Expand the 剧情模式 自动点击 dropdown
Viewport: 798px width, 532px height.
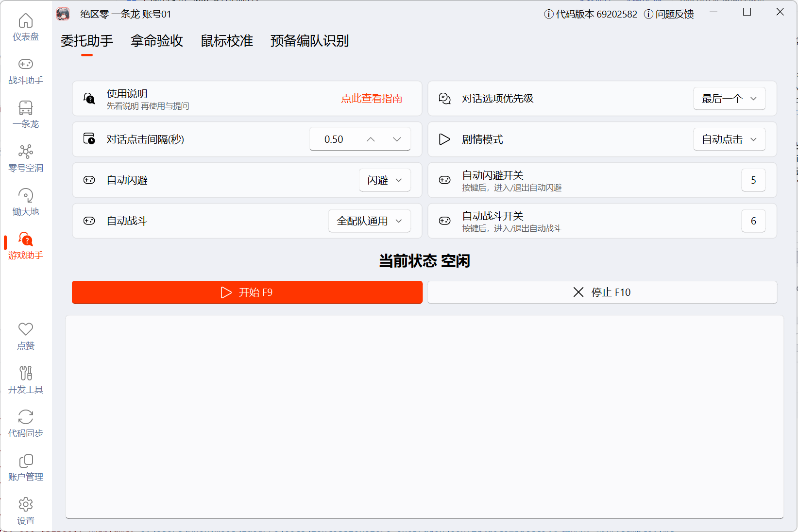pyautogui.click(x=729, y=139)
